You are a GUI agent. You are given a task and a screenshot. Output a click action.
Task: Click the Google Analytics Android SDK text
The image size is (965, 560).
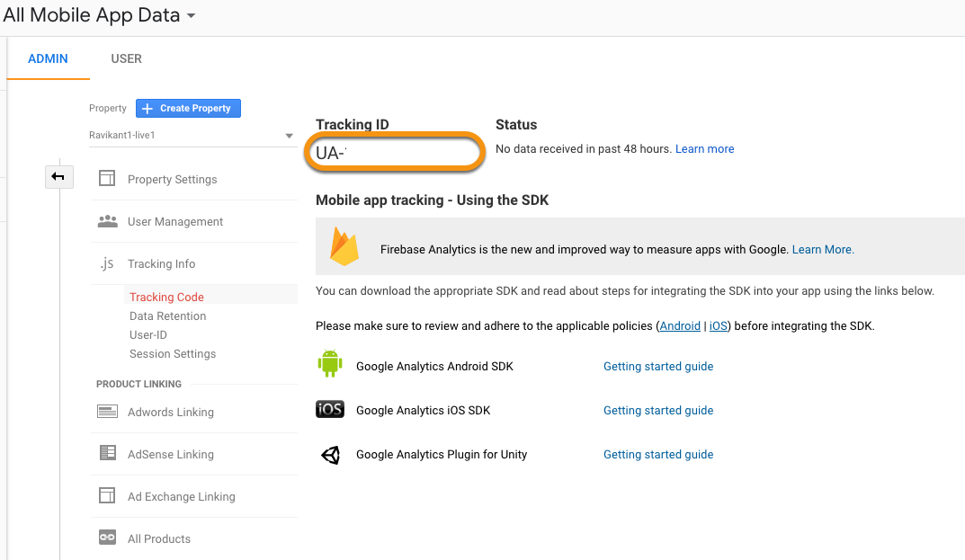pyautogui.click(x=434, y=367)
